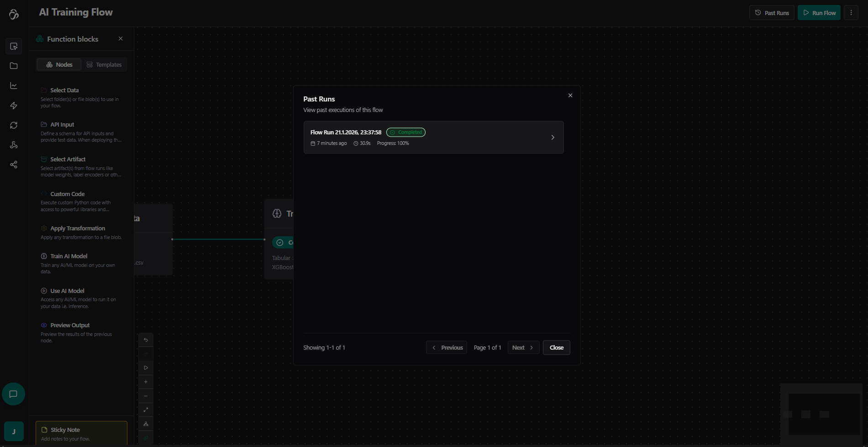Go to Next page of past runs
The image size is (868, 447).
[x=523, y=347]
